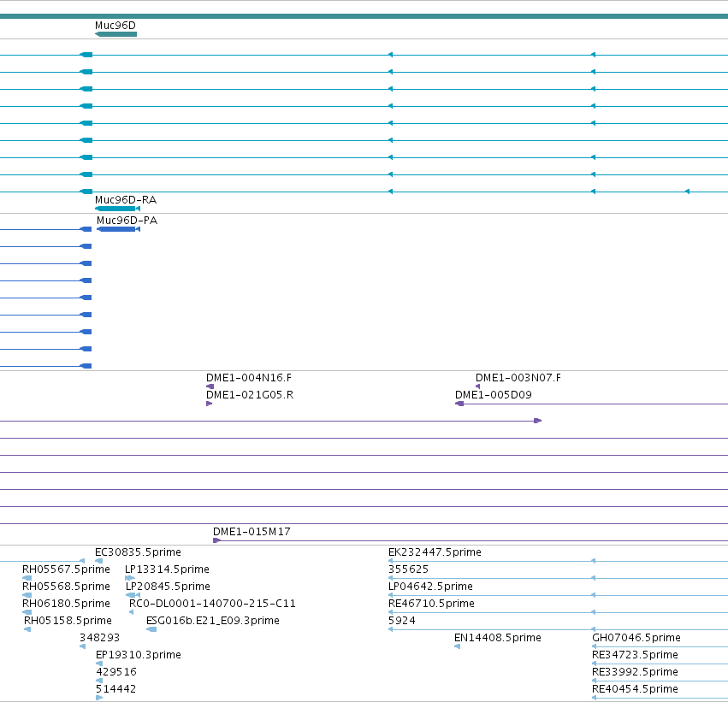The height and width of the screenshot is (702, 728).
Task: Open the RH05568.5prime EST label
Action: click(67, 587)
